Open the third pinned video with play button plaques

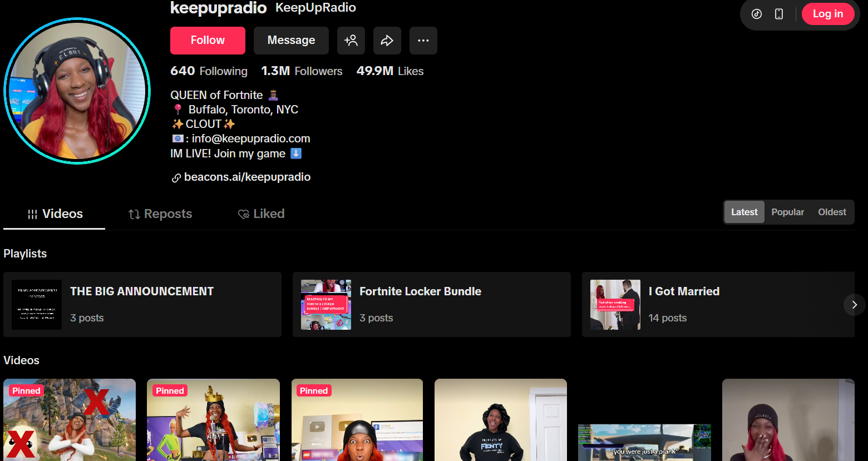pos(357,420)
